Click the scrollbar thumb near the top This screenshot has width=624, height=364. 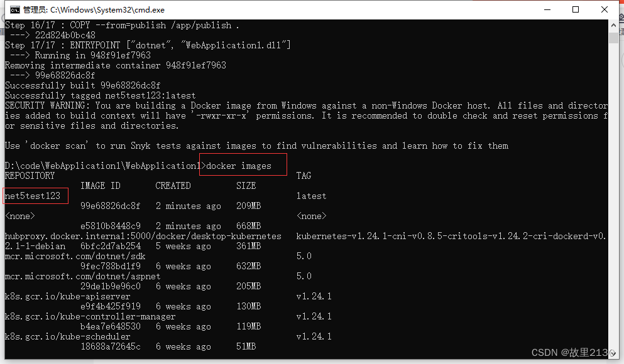click(615, 39)
